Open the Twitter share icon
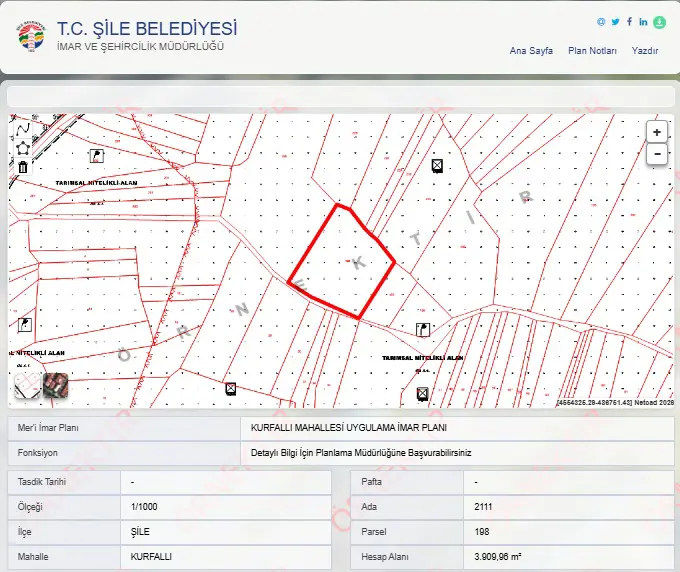This screenshot has height=572, width=680. coord(615,22)
